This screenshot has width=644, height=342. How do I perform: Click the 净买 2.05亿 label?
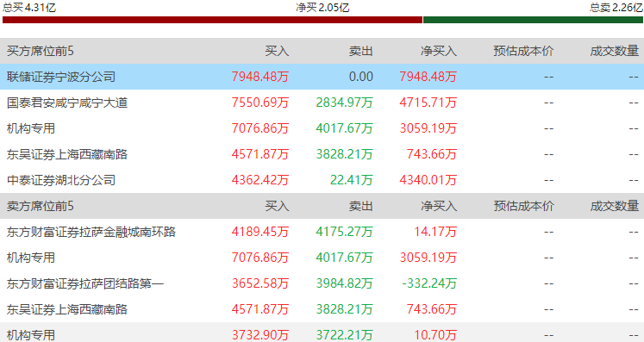coord(322,8)
